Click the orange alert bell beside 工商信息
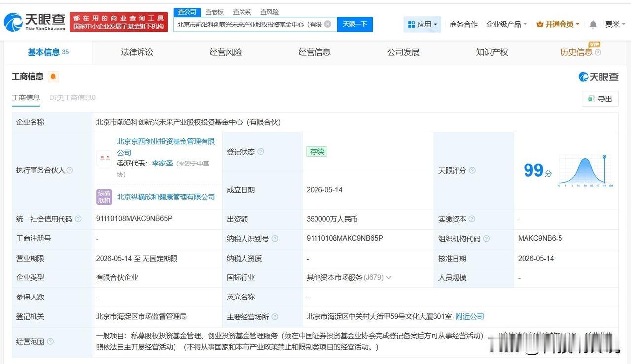This screenshot has width=631, height=364. point(53,77)
